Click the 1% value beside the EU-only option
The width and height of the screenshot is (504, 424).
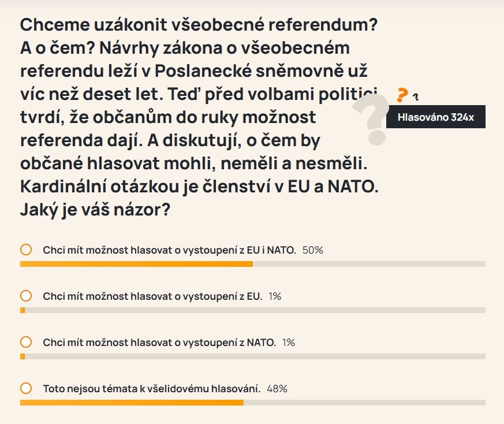click(275, 296)
